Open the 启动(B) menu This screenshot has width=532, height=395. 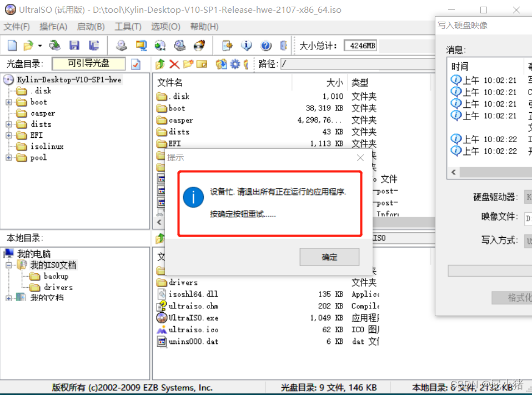(x=91, y=27)
